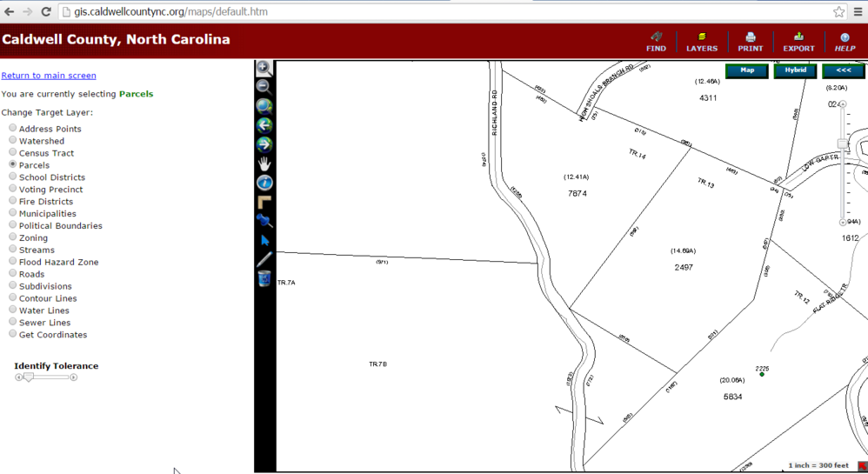Screen dimensions: 868x474
Task: Select Flood Hazard Zone target layer
Action: pos(13,262)
